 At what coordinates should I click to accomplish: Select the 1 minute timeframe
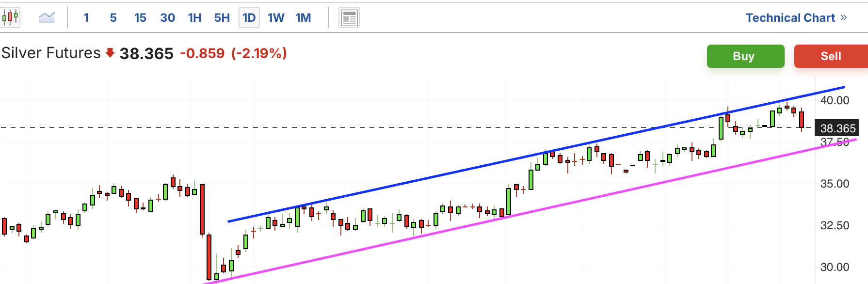pyautogui.click(x=86, y=18)
